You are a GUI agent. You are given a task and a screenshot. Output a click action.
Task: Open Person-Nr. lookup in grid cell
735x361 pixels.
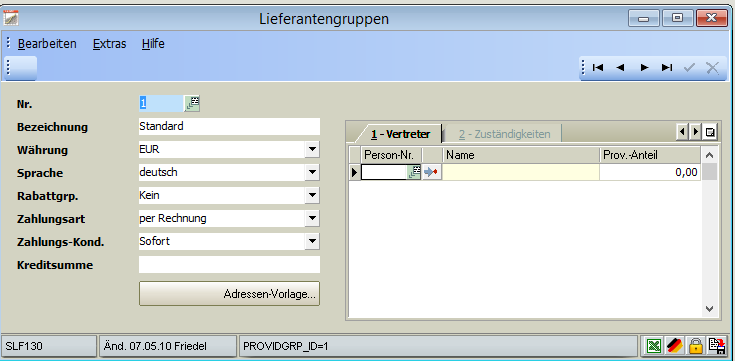tap(414, 173)
